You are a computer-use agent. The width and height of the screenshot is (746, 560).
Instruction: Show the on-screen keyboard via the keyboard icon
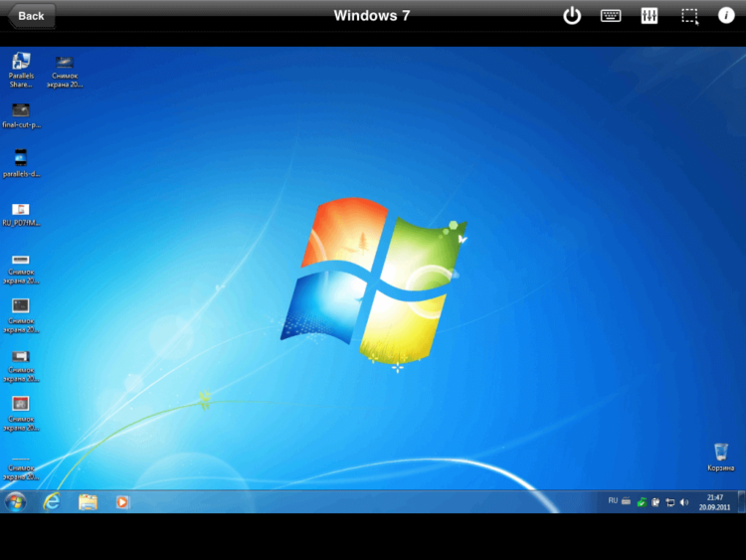click(x=611, y=16)
